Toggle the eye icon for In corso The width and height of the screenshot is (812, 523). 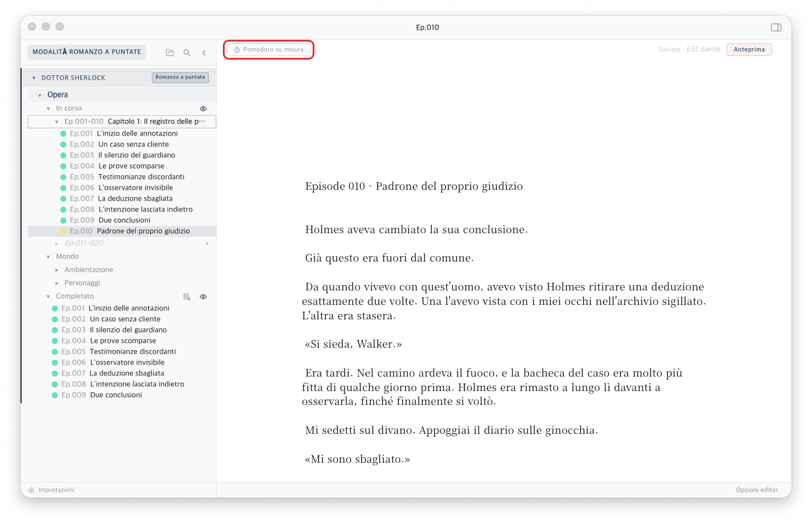[203, 108]
